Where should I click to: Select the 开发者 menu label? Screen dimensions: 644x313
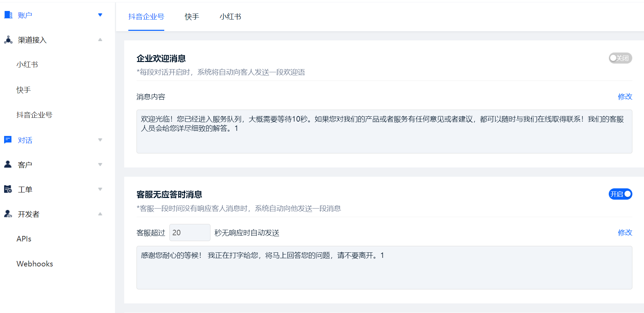pos(29,214)
